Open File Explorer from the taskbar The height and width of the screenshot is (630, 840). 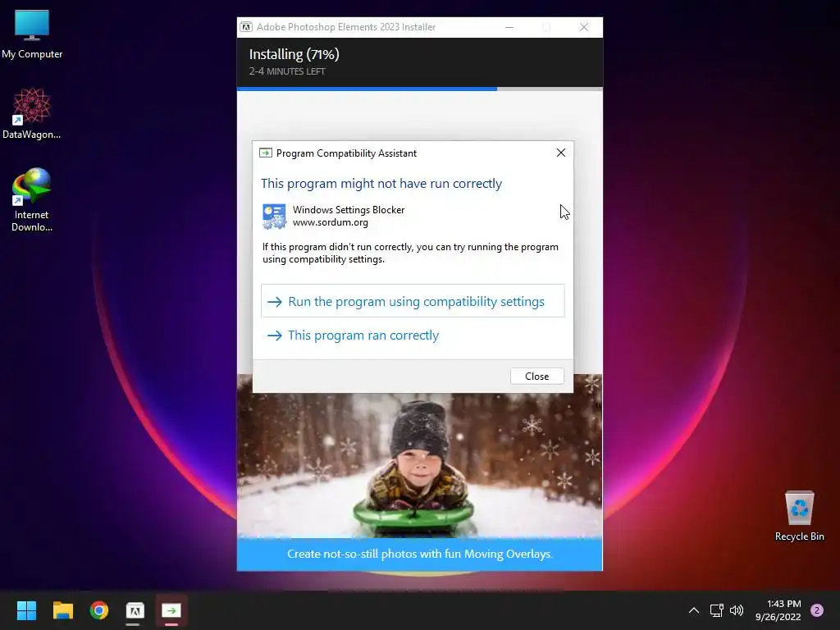[62, 610]
